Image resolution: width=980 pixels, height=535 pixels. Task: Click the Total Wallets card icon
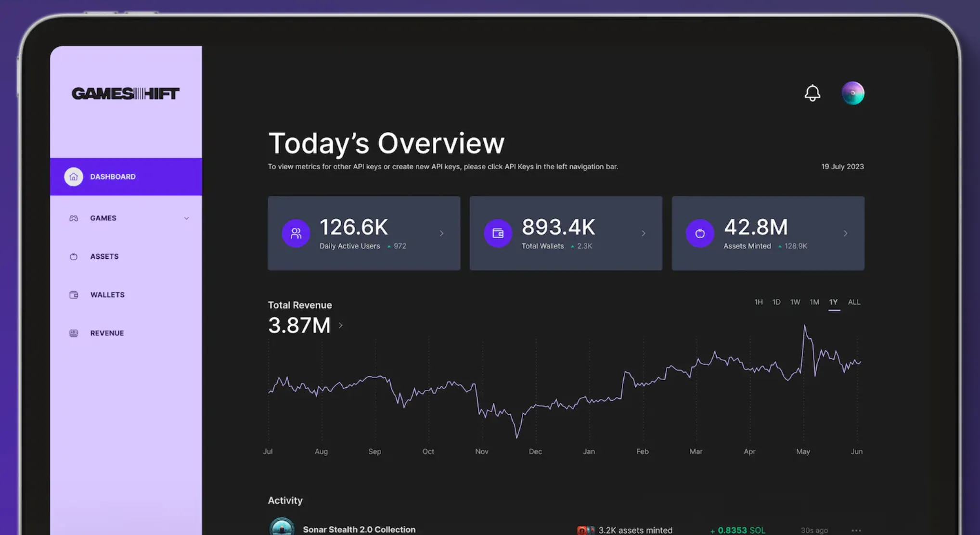click(498, 233)
